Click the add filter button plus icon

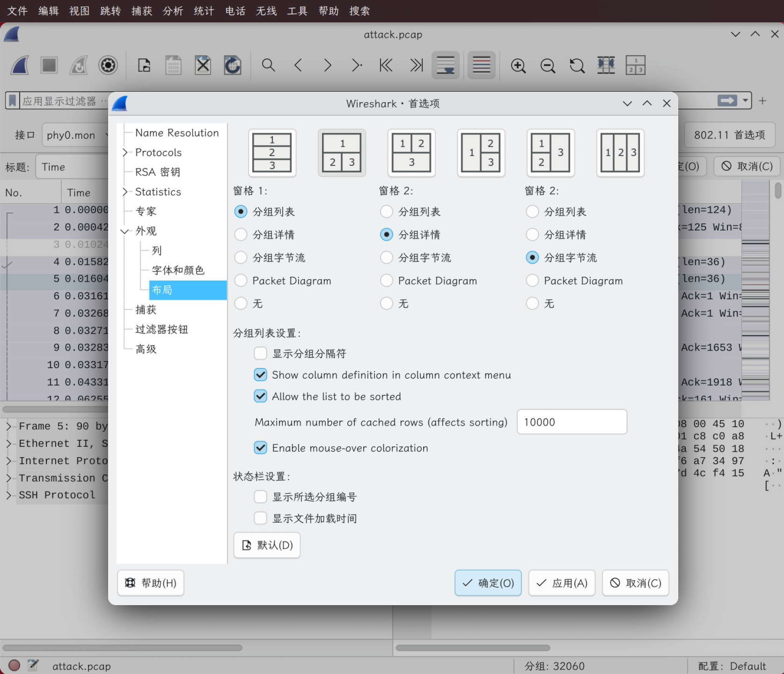click(762, 101)
